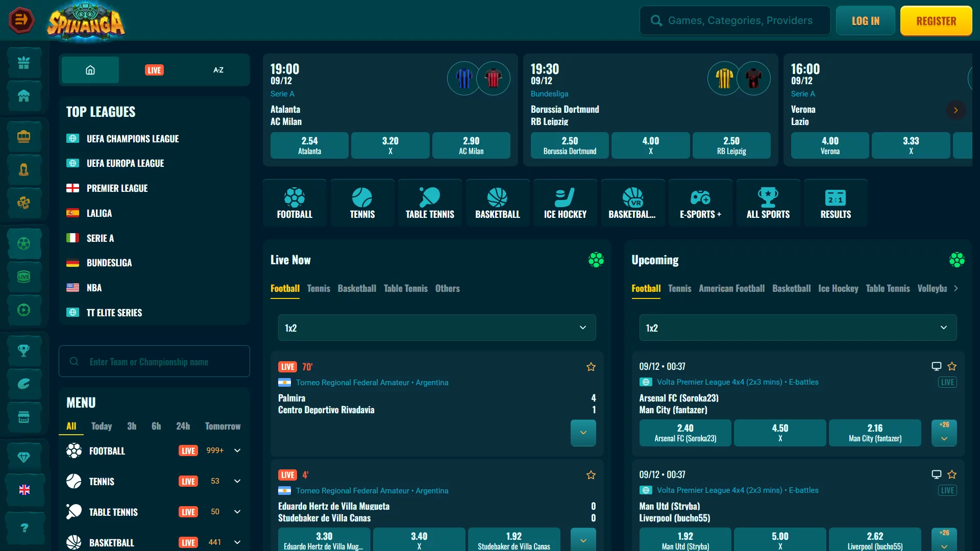Select the Football sport tile
This screenshot has height=551, width=980.
295,203
